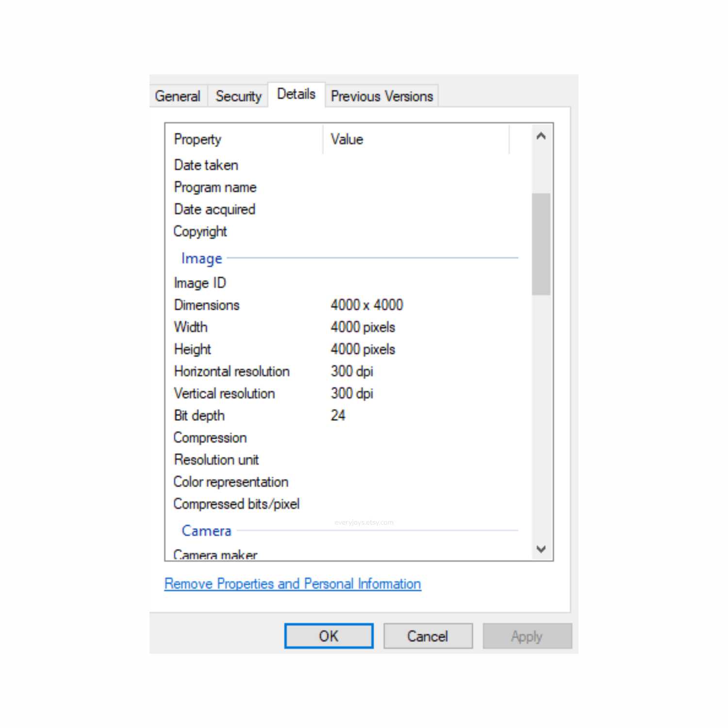Click the Bit depth value 24
The height and width of the screenshot is (728, 728).
(338, 415)
